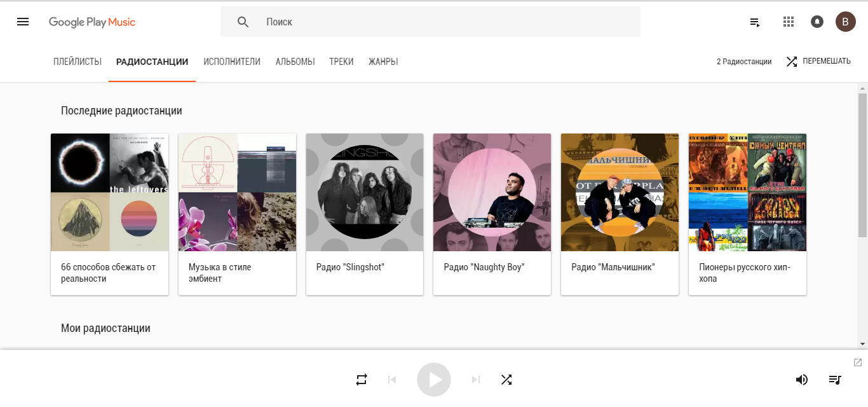Open the Google apps grid
The width and height of the screenshot is (868, 407).
pyautogui.click(x=789, y=22)
